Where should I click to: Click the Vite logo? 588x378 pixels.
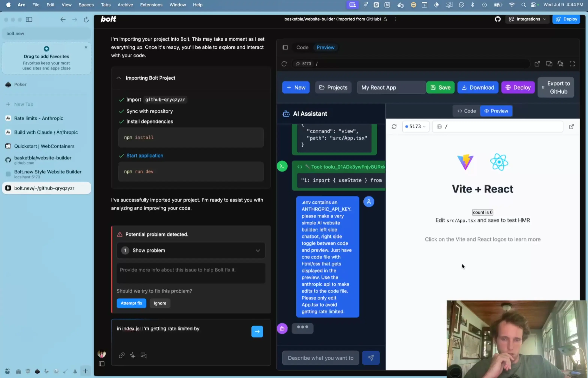465,162
